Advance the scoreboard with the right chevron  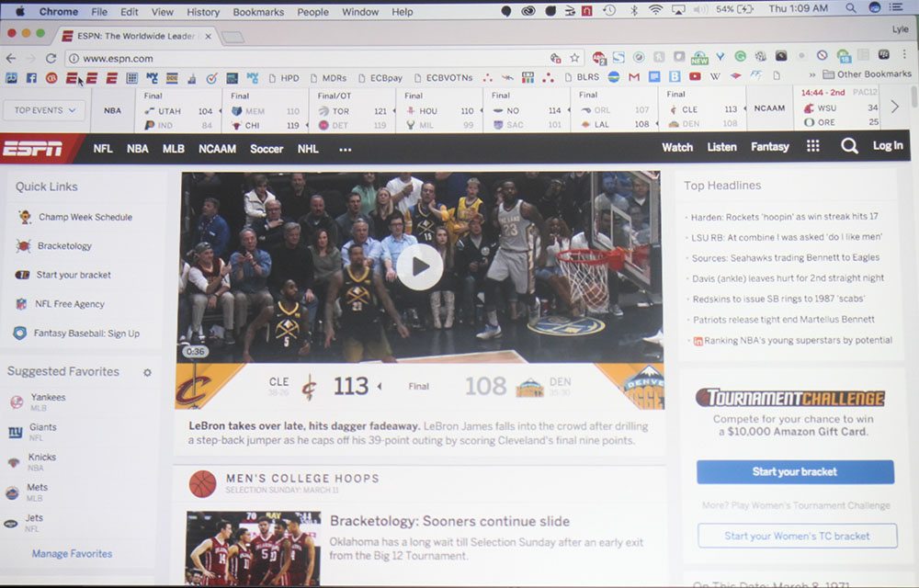coord(895,107)
